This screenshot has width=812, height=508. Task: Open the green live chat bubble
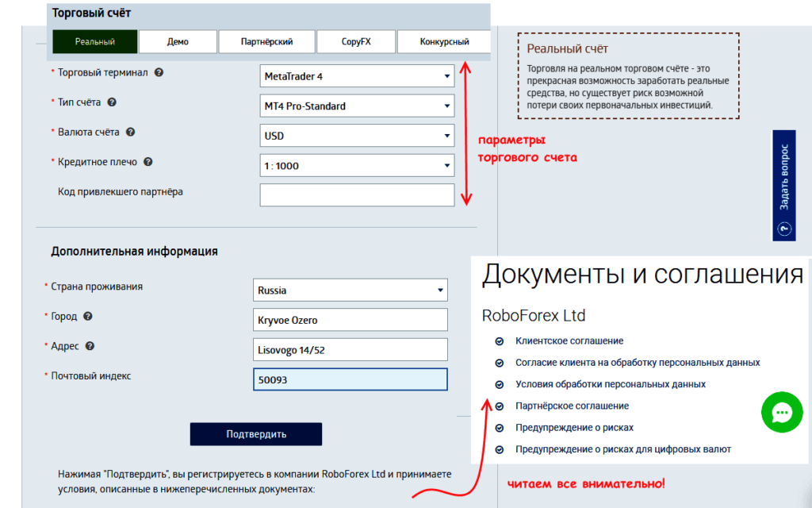click(781, 412)
